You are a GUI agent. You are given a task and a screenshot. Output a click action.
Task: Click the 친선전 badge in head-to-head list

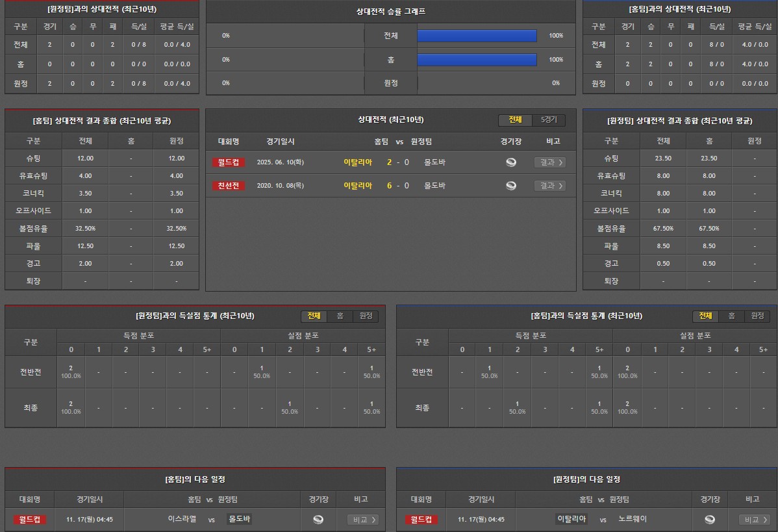[228, 186]
